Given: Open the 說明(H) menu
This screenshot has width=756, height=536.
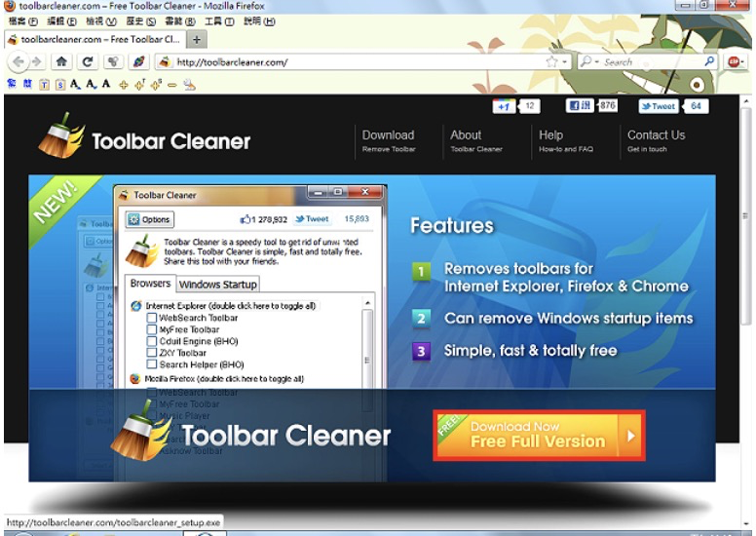Looking at the screenshot, I should [x=259, y=21].
